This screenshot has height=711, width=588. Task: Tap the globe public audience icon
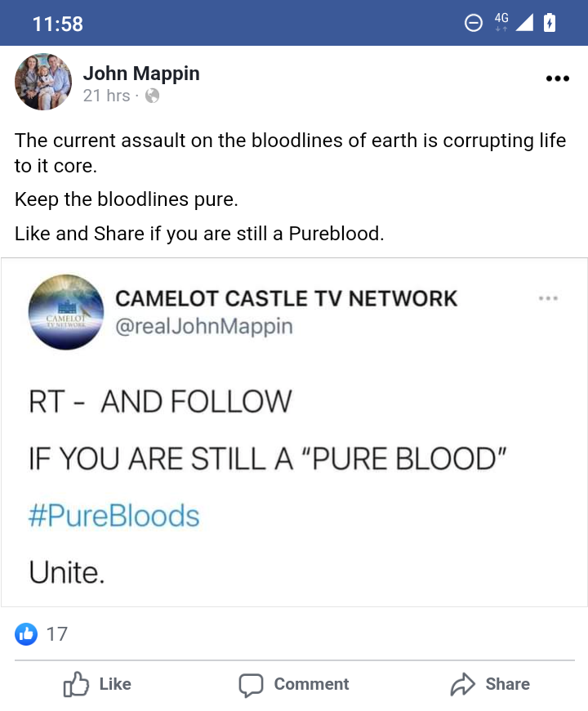152,96
